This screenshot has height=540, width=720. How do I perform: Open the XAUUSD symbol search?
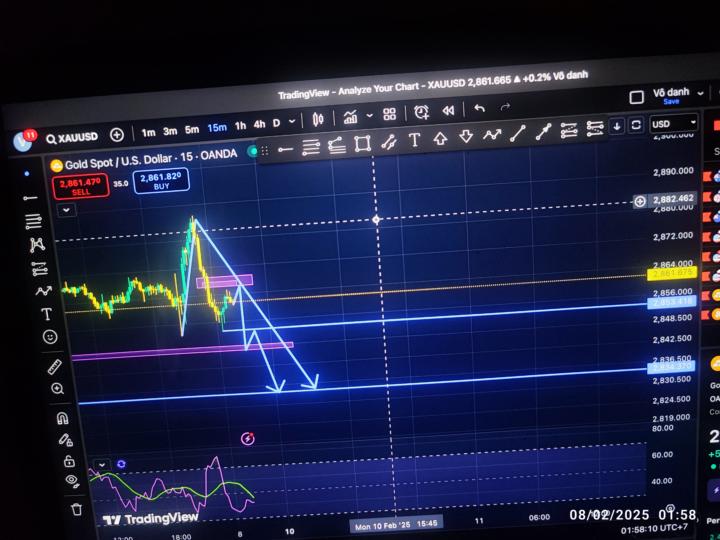pyautogui.click(x=73, y=138)
